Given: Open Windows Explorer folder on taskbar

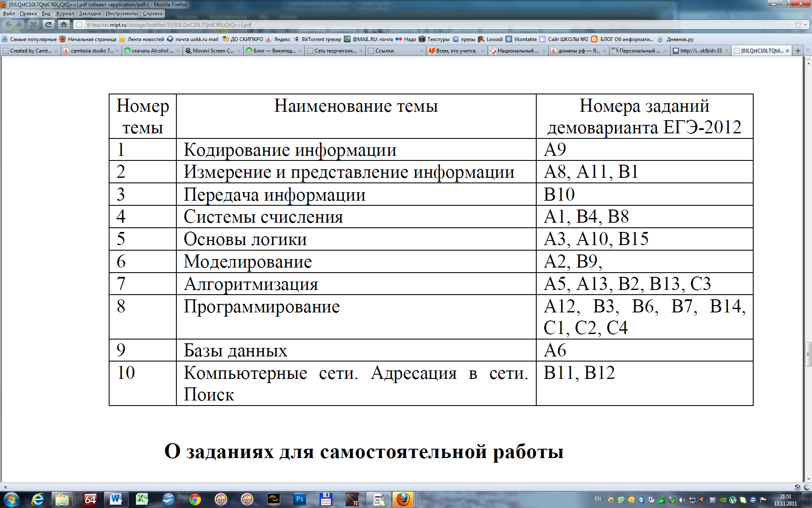Looking at the screenshot, I should 62,500.
